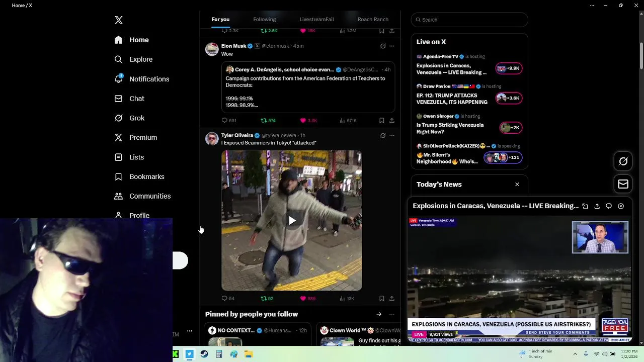
Task: Expand the docked live video player
Action: tap(585, 206)
